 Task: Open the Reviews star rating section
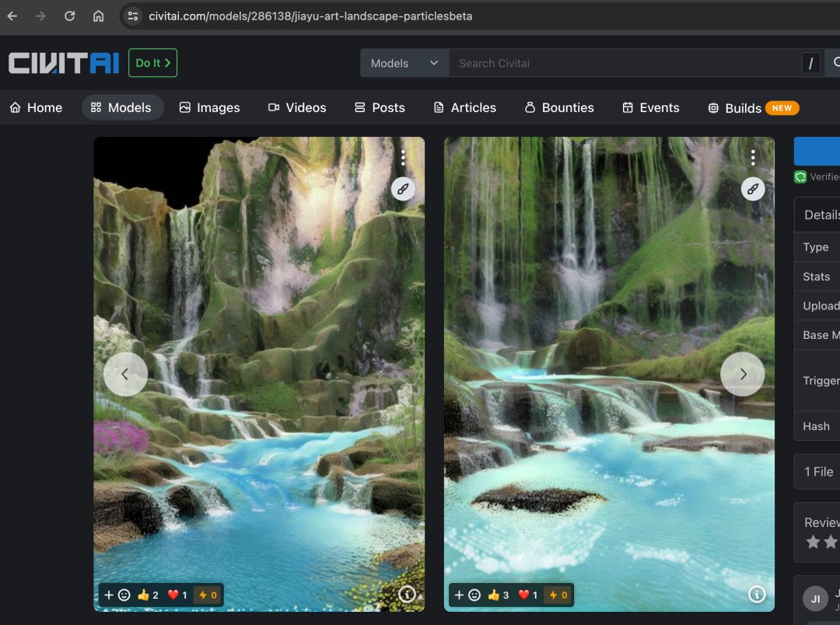(817, 532)
